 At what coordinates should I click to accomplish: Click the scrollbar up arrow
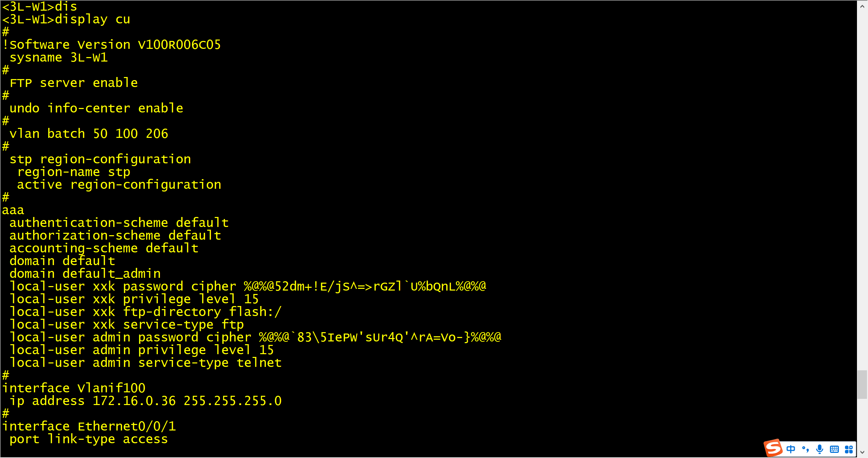pyautogui.click(x=862, y=6)
